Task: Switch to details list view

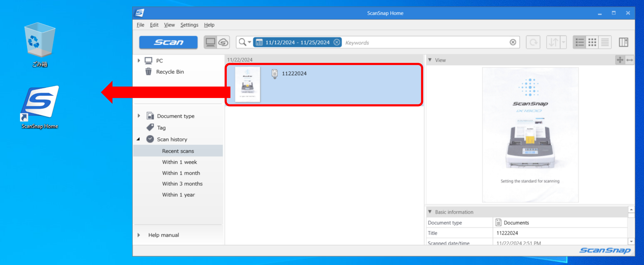Action: 605,42
